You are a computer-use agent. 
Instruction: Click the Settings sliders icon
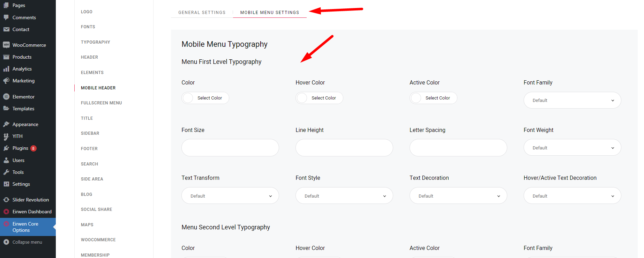[6, 184]
